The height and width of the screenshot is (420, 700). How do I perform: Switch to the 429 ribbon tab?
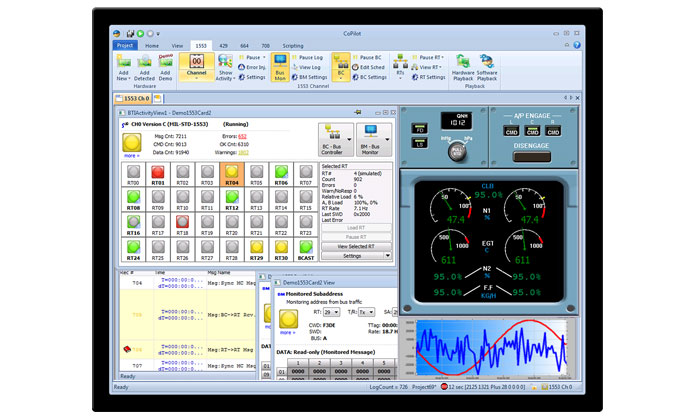pyautogui.click(x=224, y=46)
